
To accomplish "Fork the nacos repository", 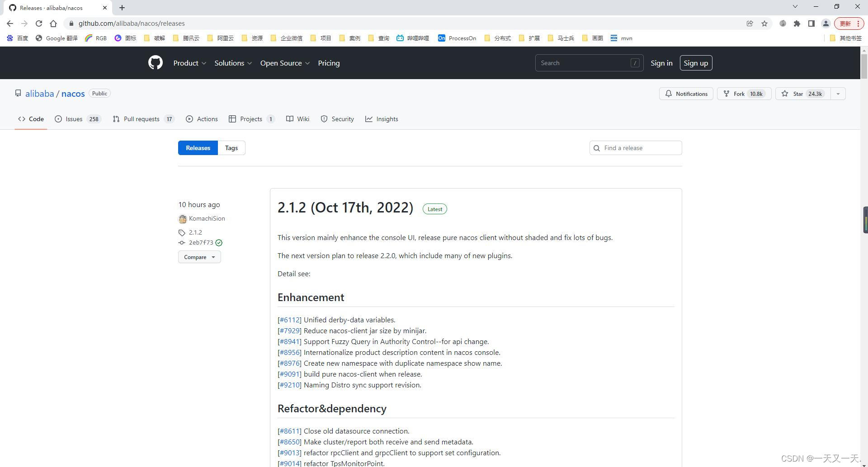I will pos(744,94).
